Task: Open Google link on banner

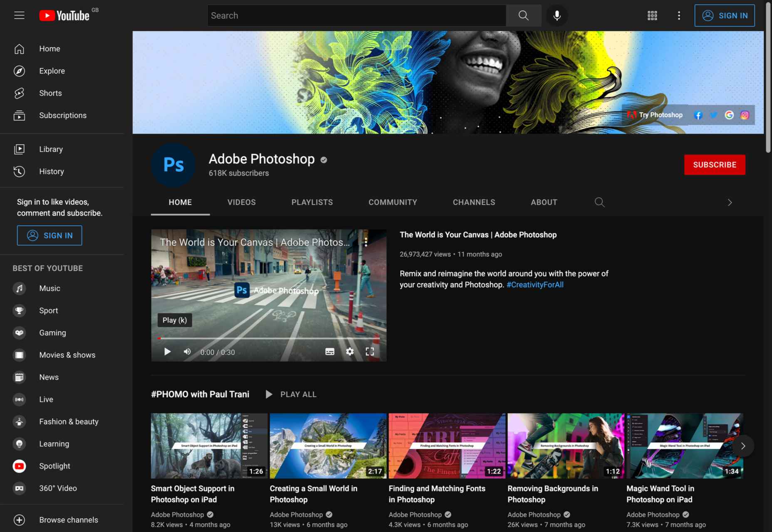Action: (729, 115)
